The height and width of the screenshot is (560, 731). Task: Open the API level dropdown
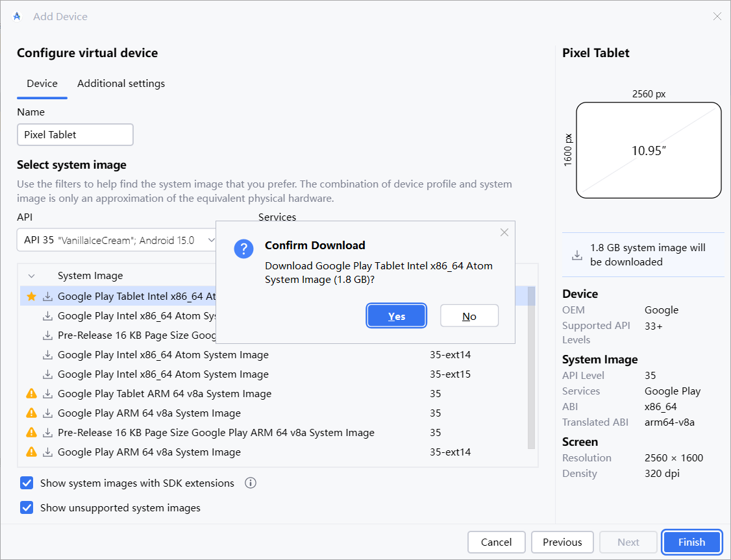pyautogui.click(x=117, y=240)
